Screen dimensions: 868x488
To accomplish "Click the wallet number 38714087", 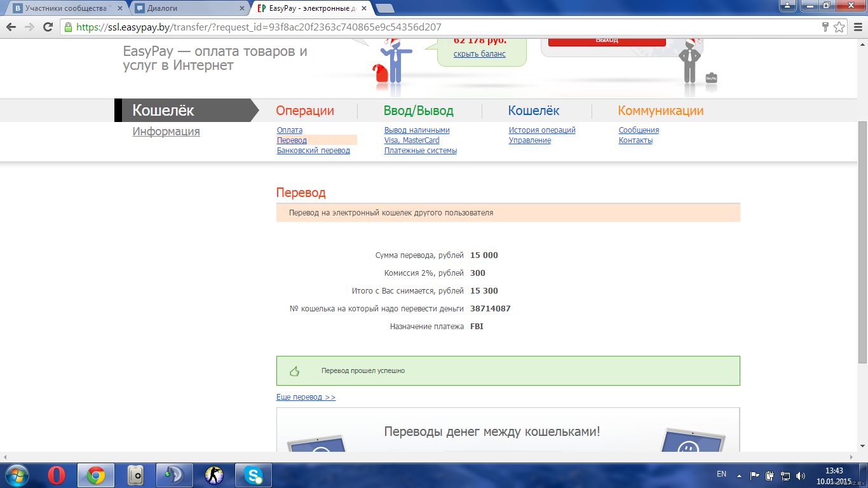I will tap(491, 309).
